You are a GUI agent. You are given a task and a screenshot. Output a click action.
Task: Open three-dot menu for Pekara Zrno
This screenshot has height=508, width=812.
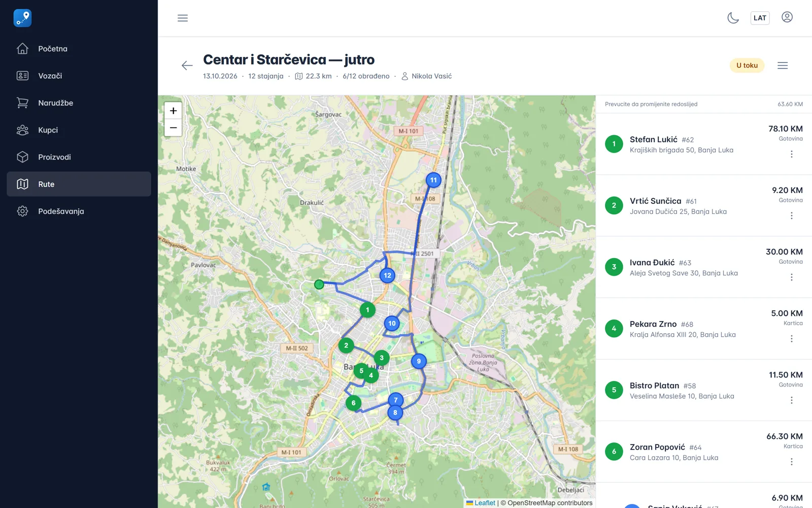coord(791,338)
